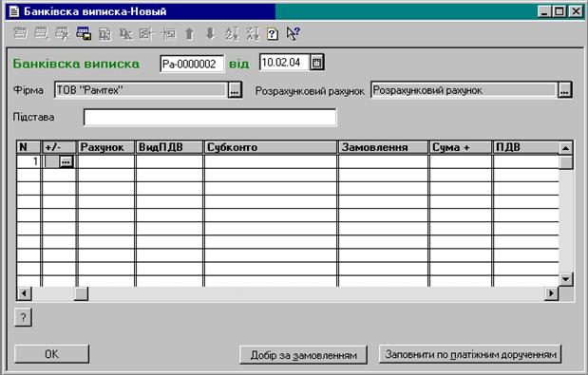588x375 pixels.
Task: Maximize the Банківска виписка window
Action: click(x=559, y=11)
